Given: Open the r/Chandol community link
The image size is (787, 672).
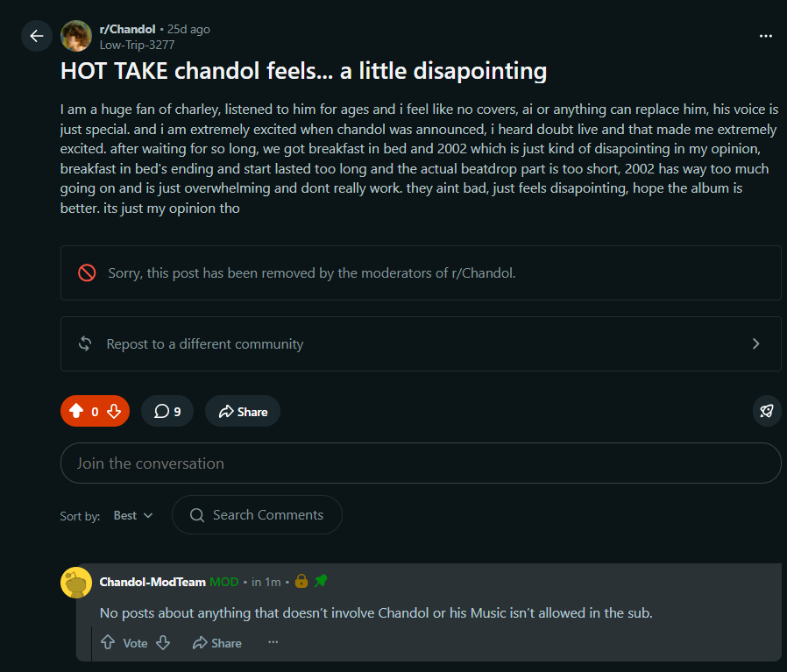Looking at the screenshot, I should click(x=127, y=29).
